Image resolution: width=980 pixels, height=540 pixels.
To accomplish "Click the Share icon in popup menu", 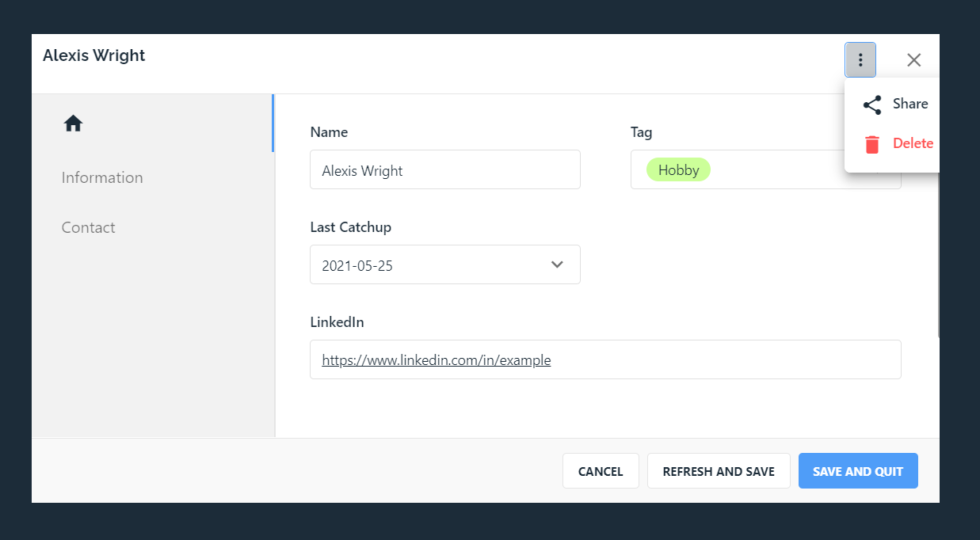I will coord(872,105).
